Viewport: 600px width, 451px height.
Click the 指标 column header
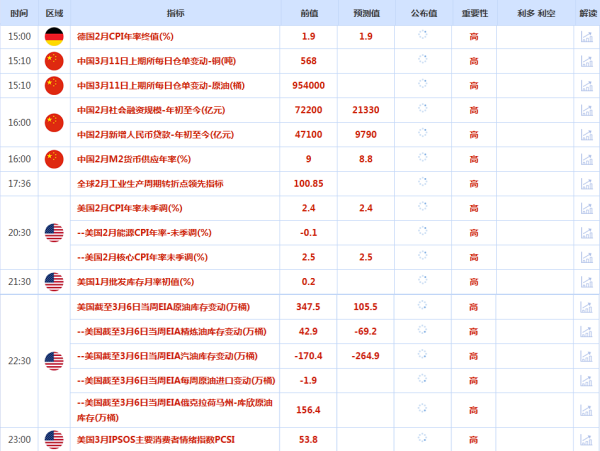(175, 13)
